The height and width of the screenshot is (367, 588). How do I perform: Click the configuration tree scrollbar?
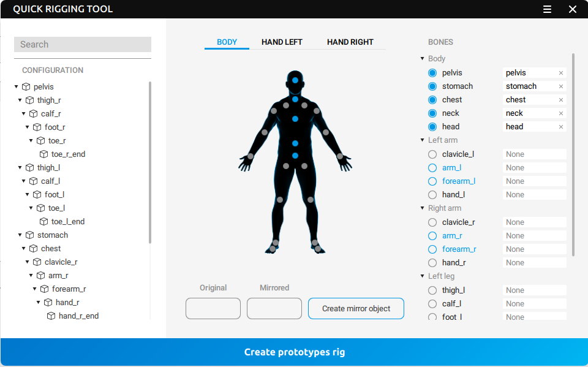click(x=150, y=162)
